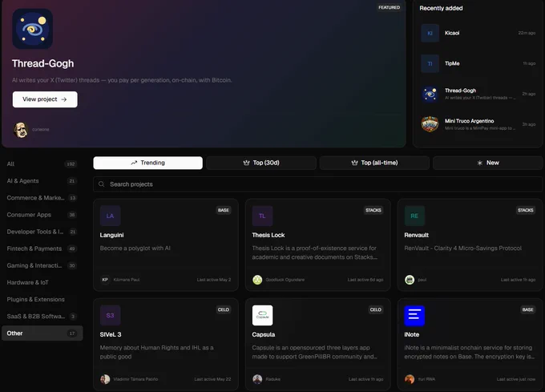Image resolution: width=545 pixels, height=392 pixels.
Task: Click the Languini LA project icon
Action: [110, 216]
